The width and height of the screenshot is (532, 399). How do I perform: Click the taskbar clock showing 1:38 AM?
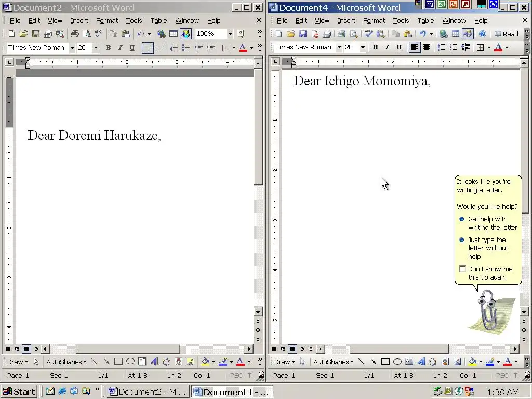(x=503, y=392)
